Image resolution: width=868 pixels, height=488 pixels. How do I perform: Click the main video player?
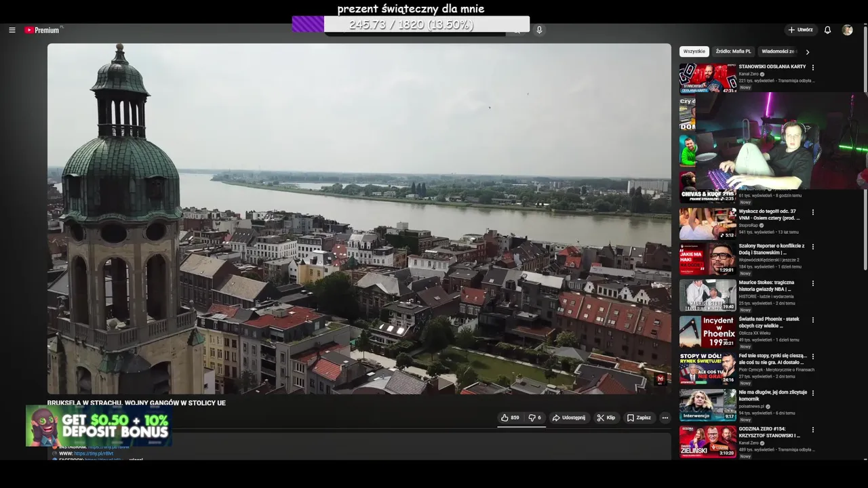(359, 219)
